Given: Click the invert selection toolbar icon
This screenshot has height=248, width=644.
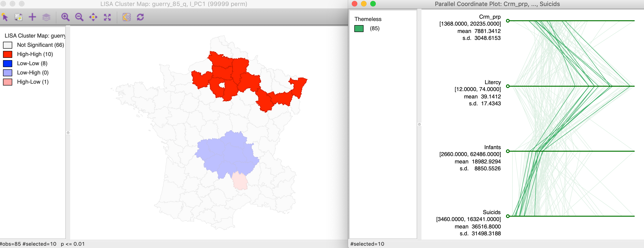Looking at the screenshot, I should (x=18, y=17).
